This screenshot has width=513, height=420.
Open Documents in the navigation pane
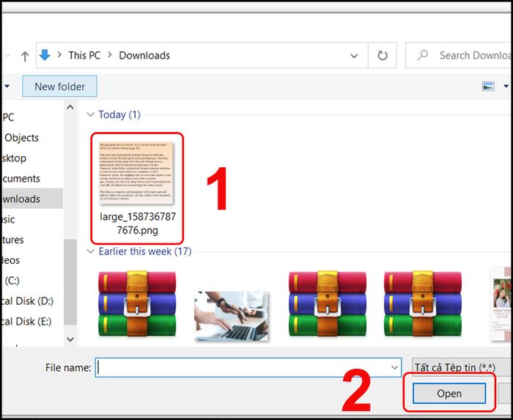coord(21,179)
